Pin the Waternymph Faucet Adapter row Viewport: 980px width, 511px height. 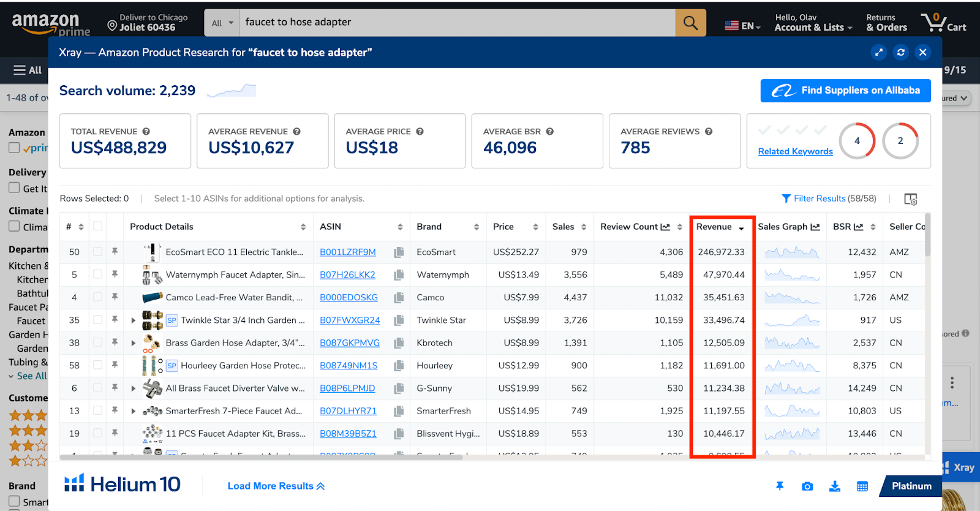point(115,274)
